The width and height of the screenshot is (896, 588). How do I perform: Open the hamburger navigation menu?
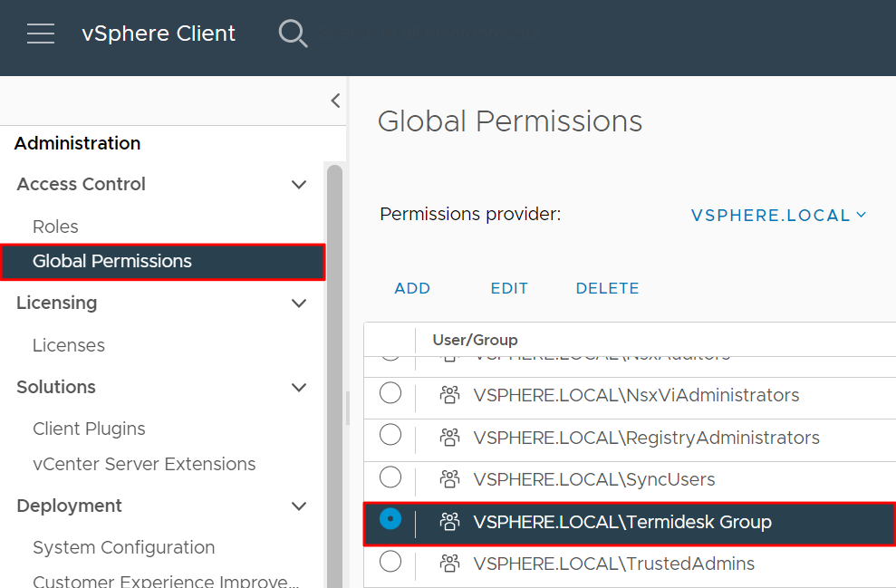pyautogui.click(x=41, y=34)
